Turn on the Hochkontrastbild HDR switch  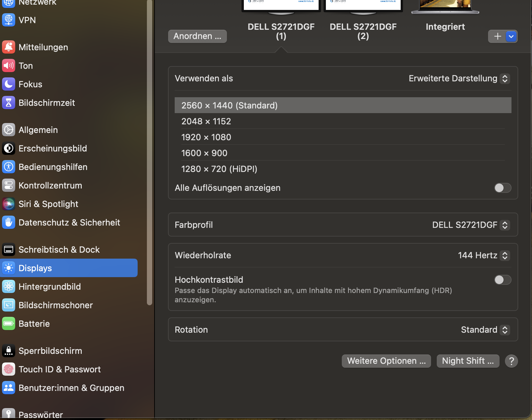tap(503, 280)
